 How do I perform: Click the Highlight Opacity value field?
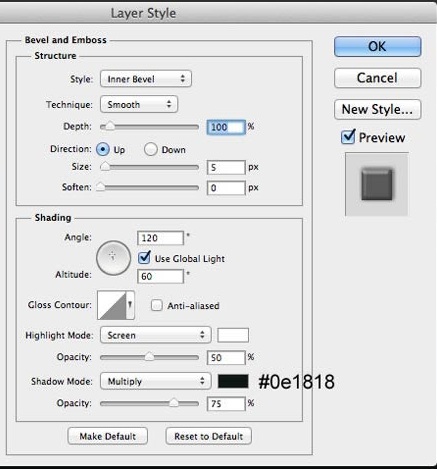click(226, 358)
